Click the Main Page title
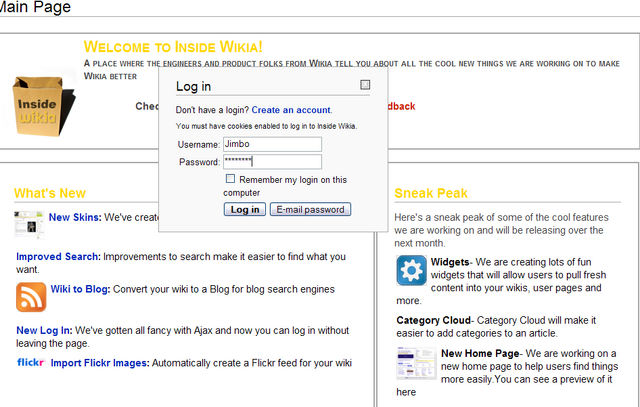 pyautogui.click(x=36, y=7)
